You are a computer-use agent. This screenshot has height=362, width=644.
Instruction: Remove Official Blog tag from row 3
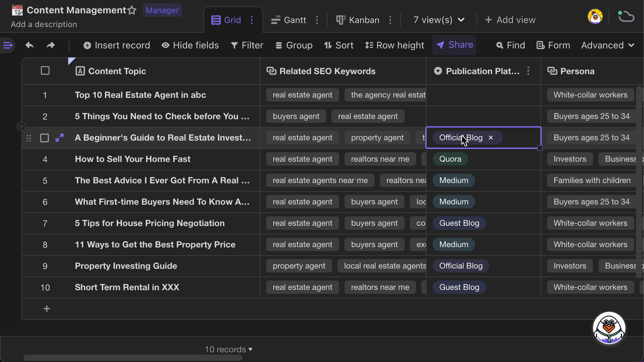[x=491, y=138]
